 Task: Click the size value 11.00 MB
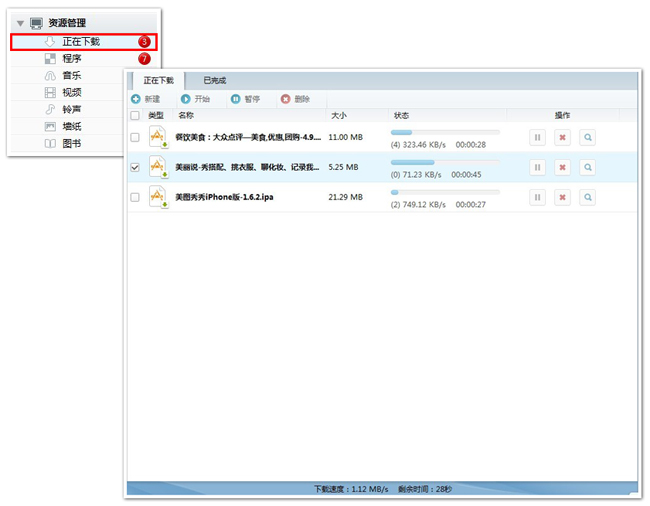point(346,138)
